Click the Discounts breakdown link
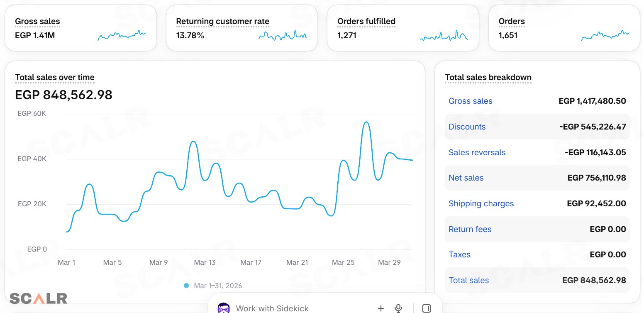Image resolution: width=644 pixels, height=313 pixels. click(x=467, y=127)
